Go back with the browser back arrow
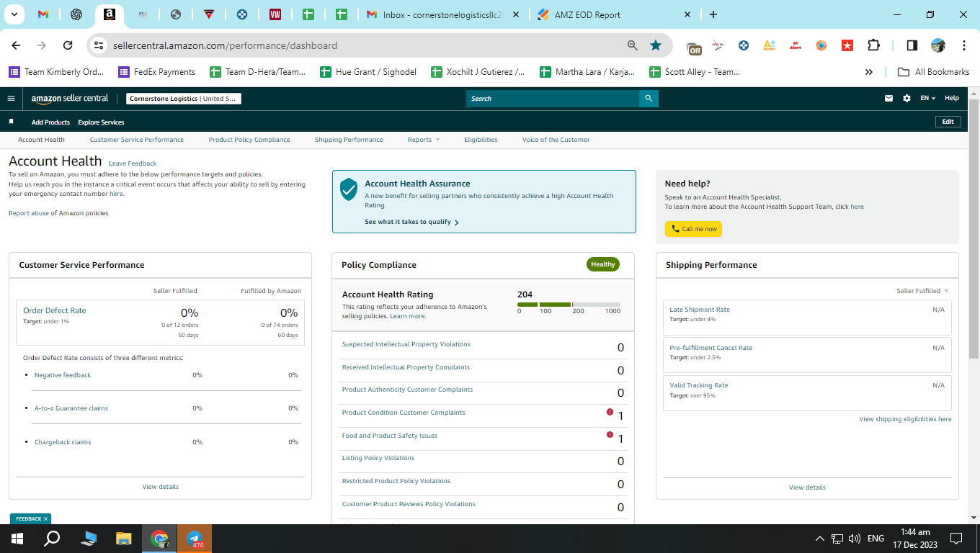The width and height of the screenshot is (980, 553). [x=16, y=45]
